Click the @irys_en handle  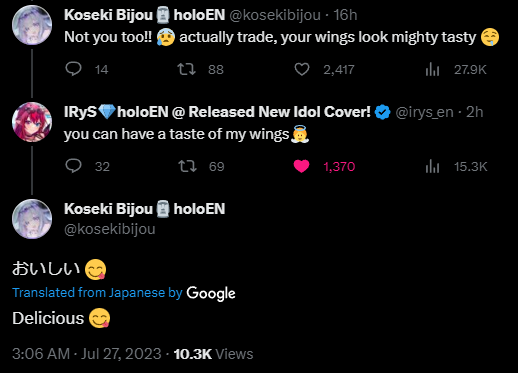click(x=424, y=112)
